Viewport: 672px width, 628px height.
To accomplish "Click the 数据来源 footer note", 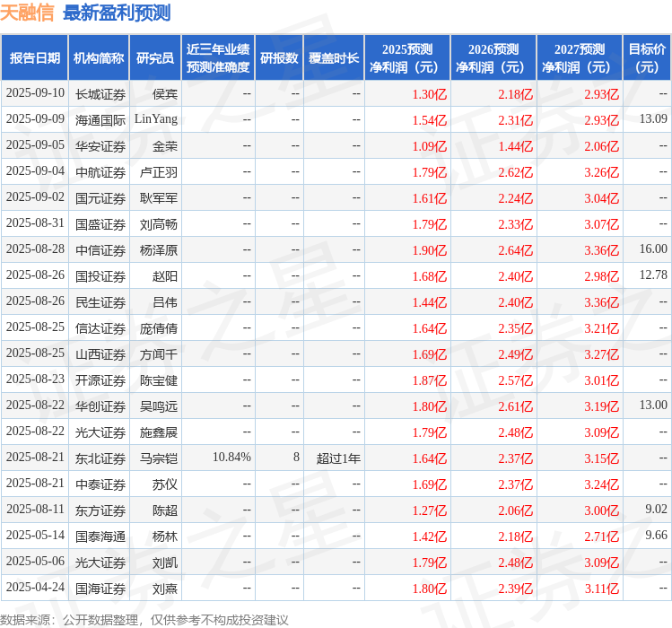I will click(x=144, y=620).
